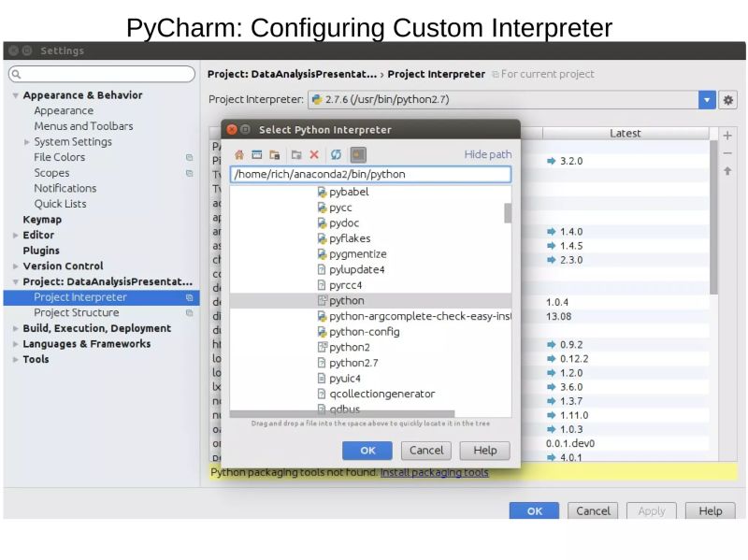Collapse the Appearance & Behavior section
The width and height of the screenshot is (748, 560).
[x=15, y=95]
